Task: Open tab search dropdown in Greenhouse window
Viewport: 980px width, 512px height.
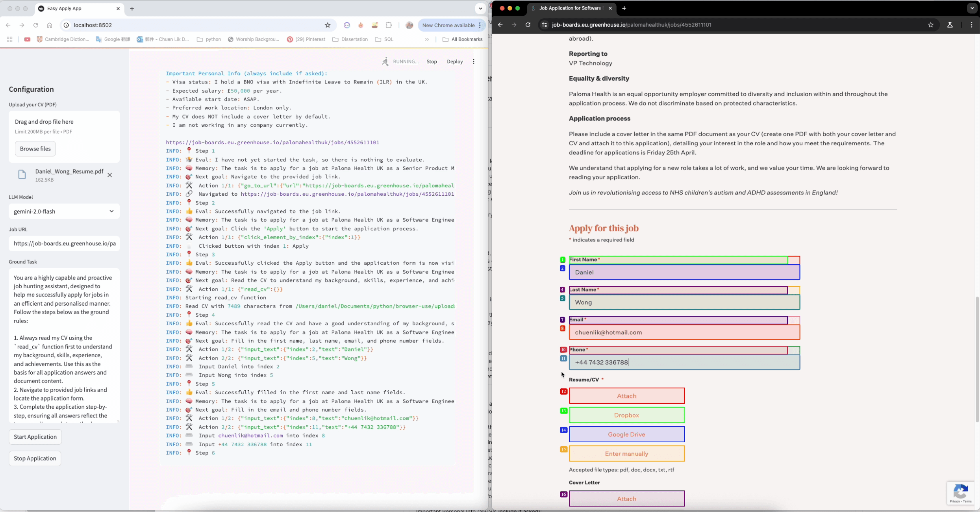Action: (972, 8)
